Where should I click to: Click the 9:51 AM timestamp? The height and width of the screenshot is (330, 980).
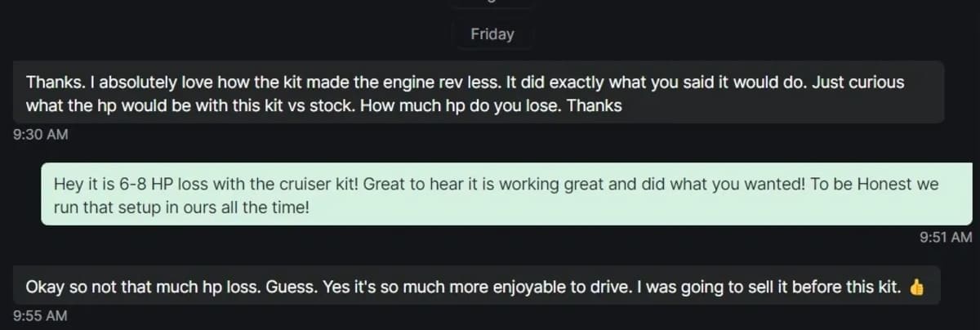945,237
